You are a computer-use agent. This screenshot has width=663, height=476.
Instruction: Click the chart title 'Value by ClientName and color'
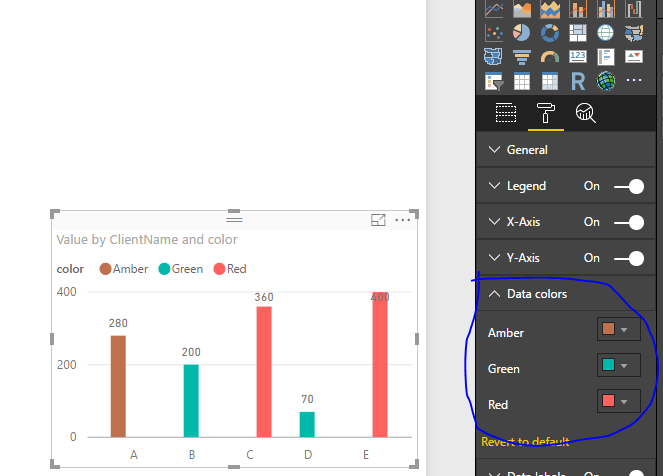coord(147,240)
